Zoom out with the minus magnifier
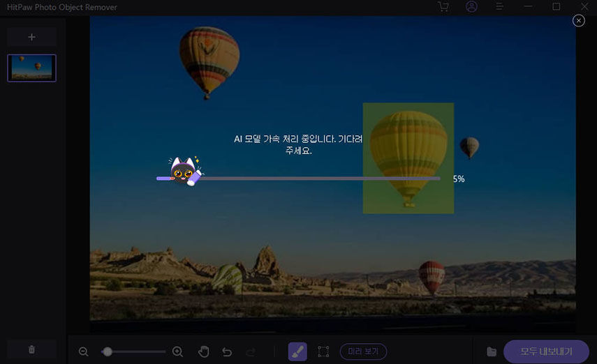 [x=84, y=351]
